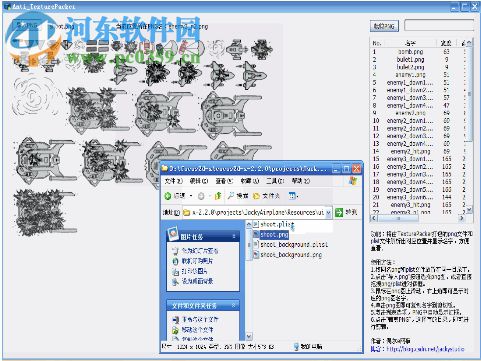The image size is (481, 361).
Task: Click the green Go arrow button
Action: pos(339,212)
